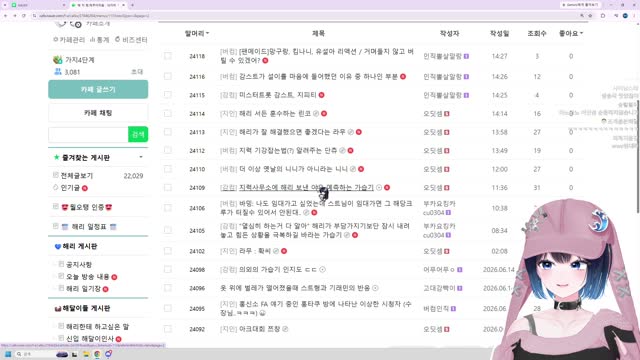Image resolution: width=640 pixels, height=360 pixels.
Task: Open the 해리 일정표 board
Action: click(x=89, y=227)
